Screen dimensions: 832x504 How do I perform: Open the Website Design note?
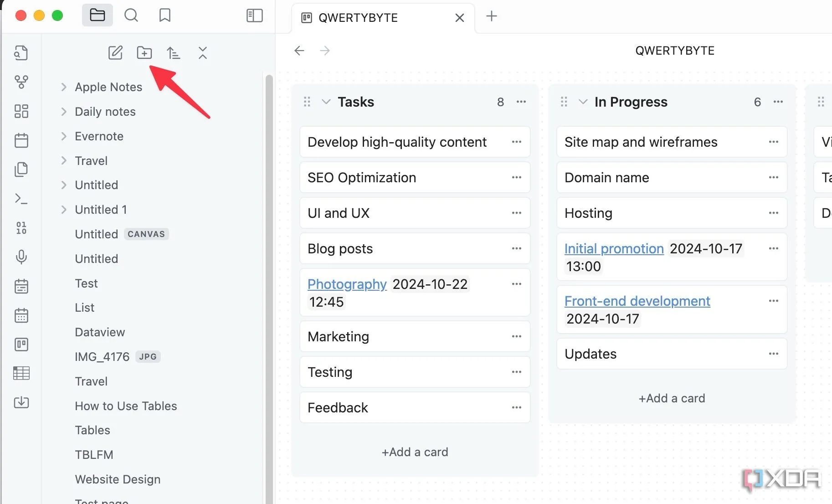[118, 479]
